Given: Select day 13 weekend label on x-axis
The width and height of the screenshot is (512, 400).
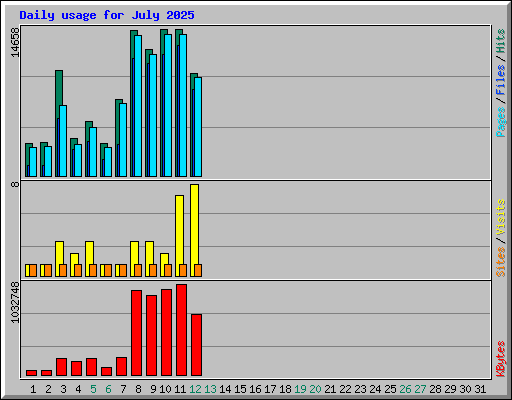Looking at the screenshot, I should [210, 389].
